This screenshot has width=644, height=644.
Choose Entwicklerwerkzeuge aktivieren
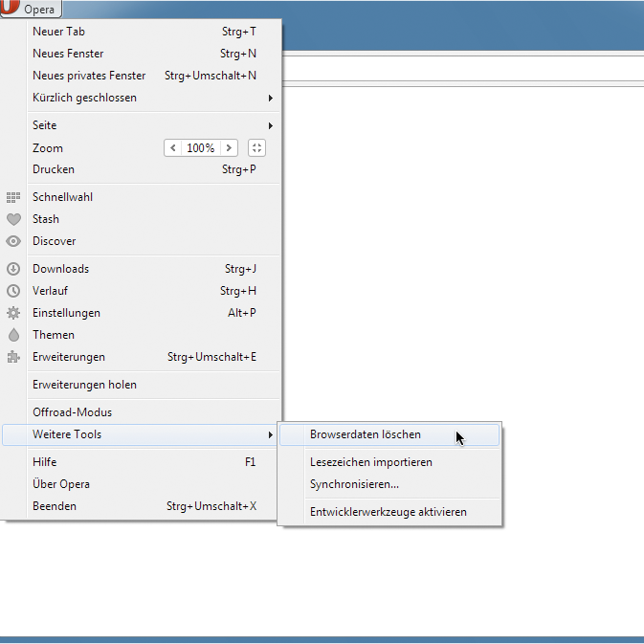(x=389, y=512)
